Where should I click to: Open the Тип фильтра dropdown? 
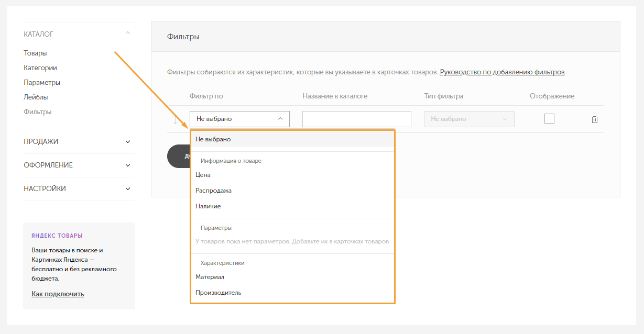pyautogui.click(x=469, y=119)
